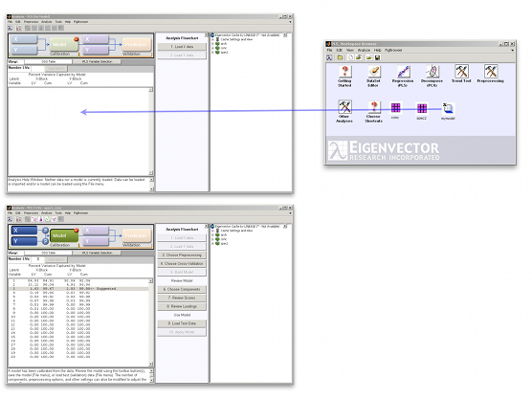Switch to PLS Variable Selection tab in calibrated window
This screenshot has height=399, width=532.
[97, 253]
